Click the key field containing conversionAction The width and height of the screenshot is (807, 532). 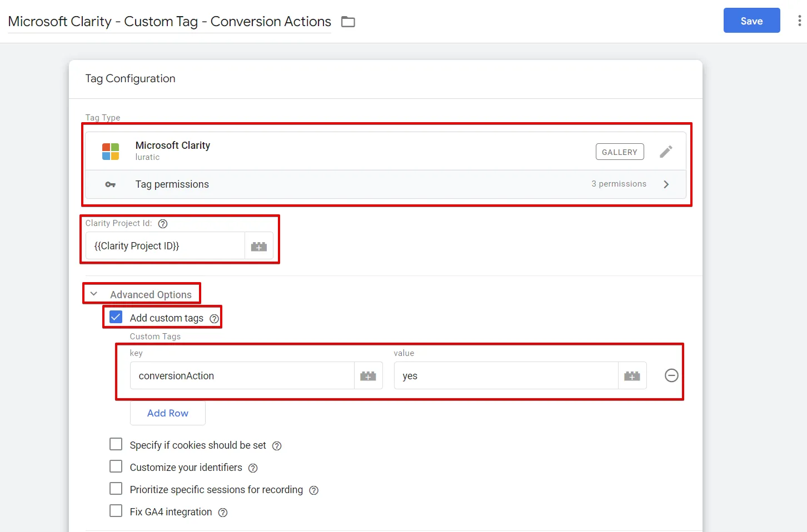pyautogui.click(x=242, y=376)
